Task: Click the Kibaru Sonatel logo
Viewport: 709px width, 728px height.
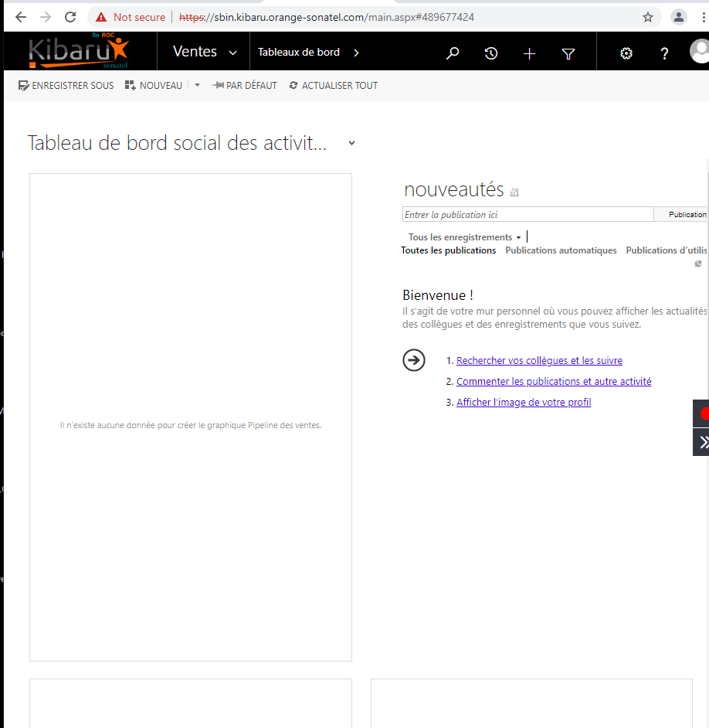Action: tap(79, 52)
